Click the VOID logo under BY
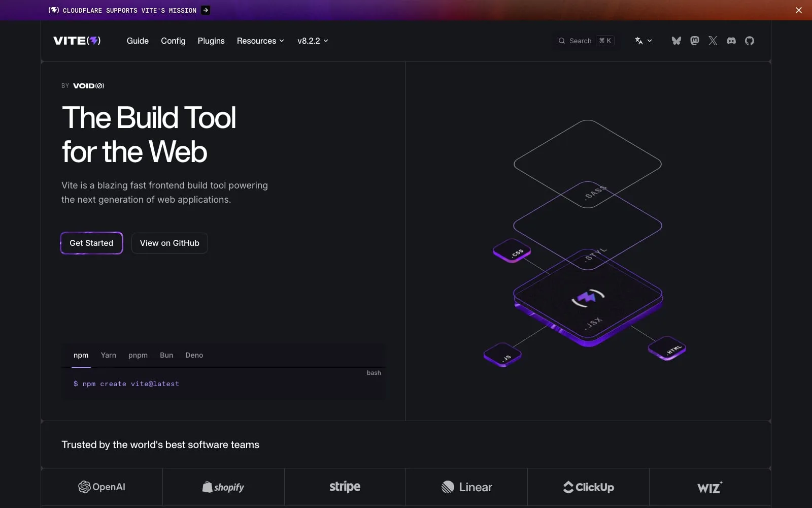Image resolution: width=812 pixels, height=508 pixels. point(89,86)
